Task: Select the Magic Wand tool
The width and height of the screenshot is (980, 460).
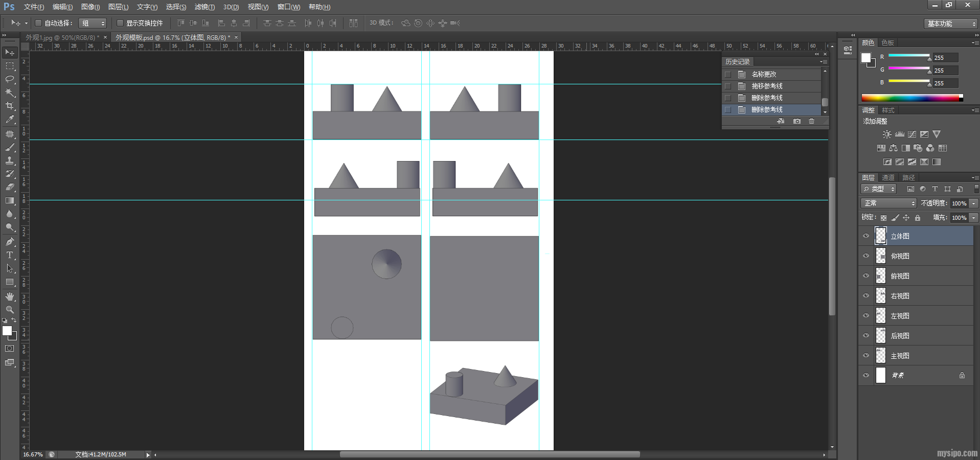Action: [x=10, y=93]
